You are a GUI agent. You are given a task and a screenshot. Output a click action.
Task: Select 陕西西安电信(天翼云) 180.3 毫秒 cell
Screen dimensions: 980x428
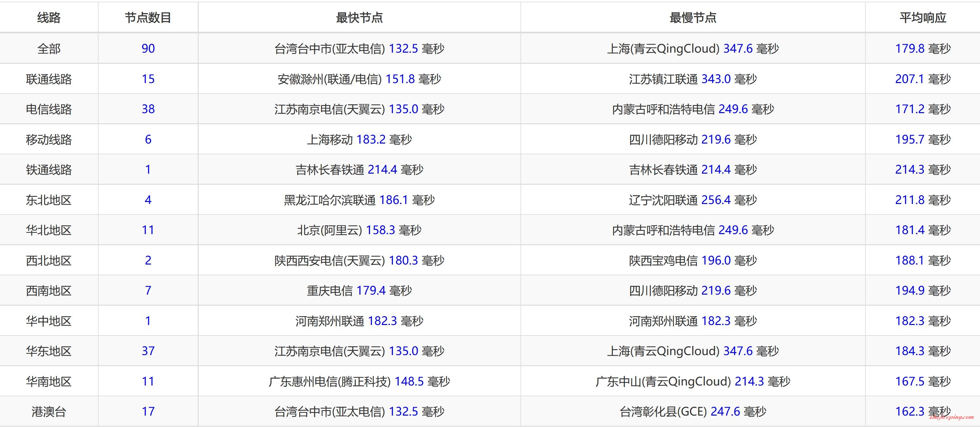pos(359,260)
